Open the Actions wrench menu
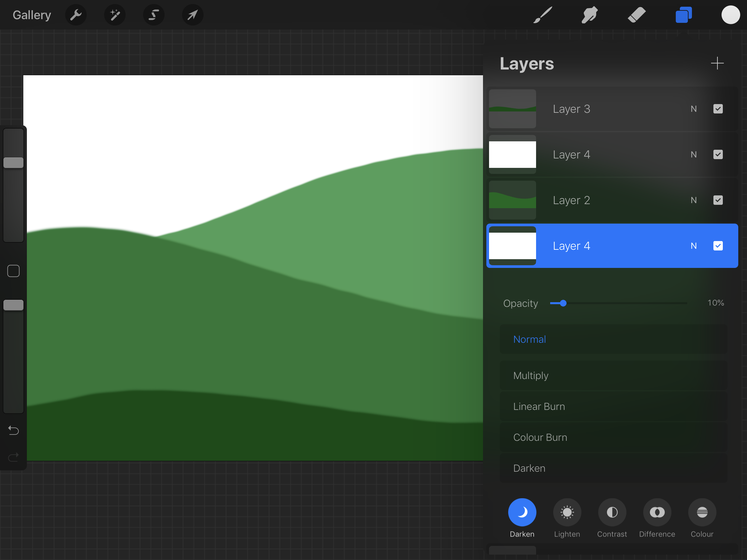This screenshot has height=560, width=747. pyautogui.click(x=76, y=15)
